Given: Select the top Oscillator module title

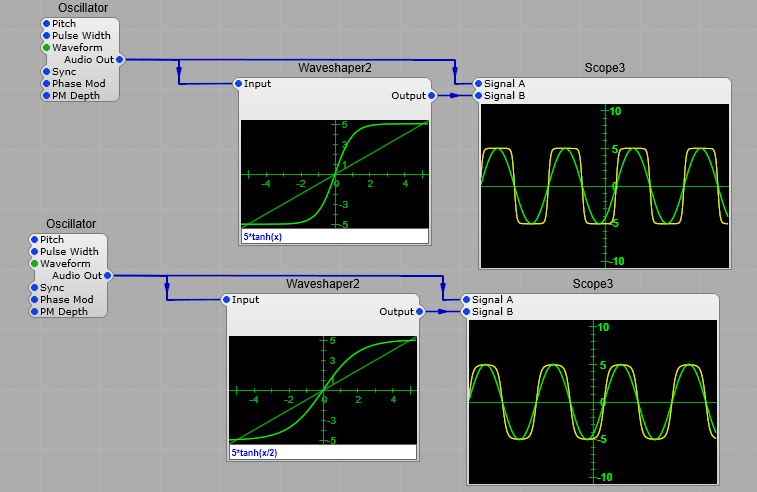Looking at the screenshot, I should (83, 9).
